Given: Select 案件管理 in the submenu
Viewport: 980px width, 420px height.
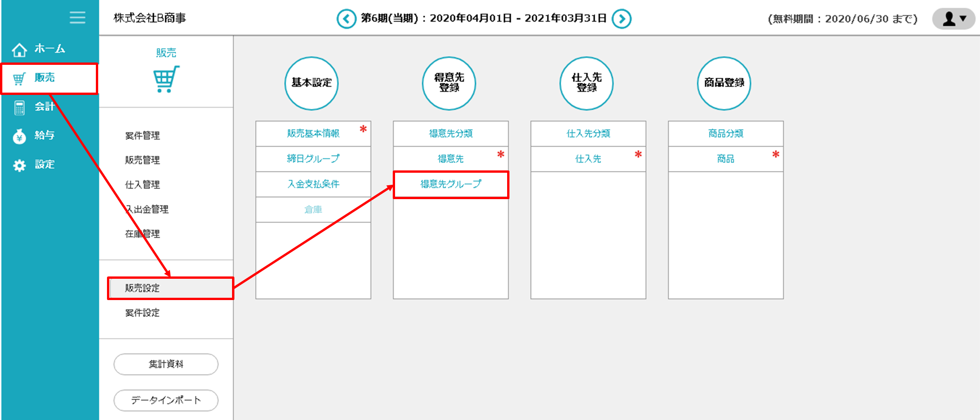Looking at the screenshot, I should tap(143, 136).
